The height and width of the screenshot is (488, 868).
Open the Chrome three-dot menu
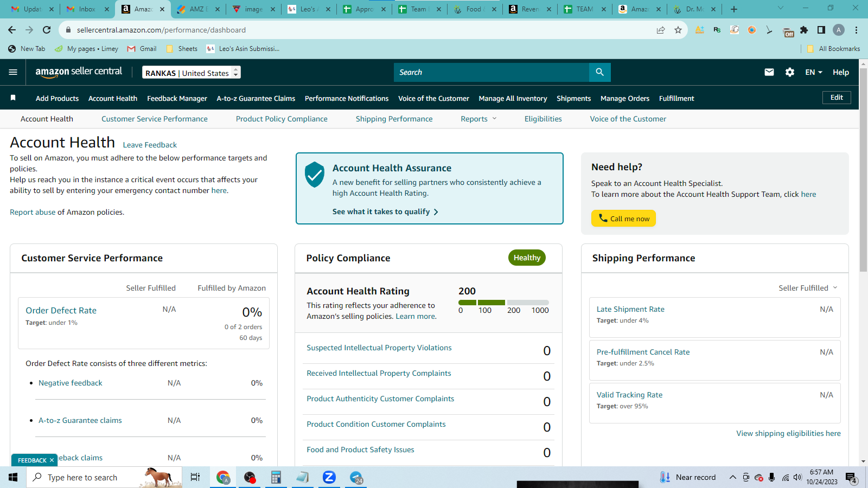(856, 30)
